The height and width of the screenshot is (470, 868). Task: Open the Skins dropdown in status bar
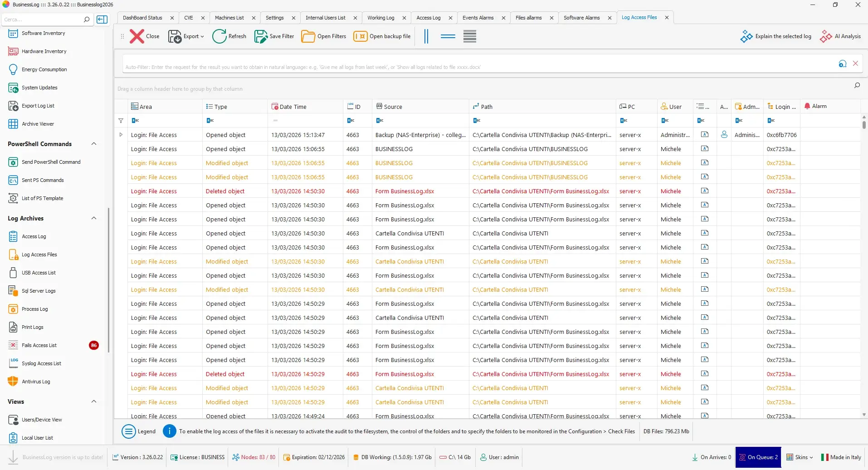[x=800, y=457]
